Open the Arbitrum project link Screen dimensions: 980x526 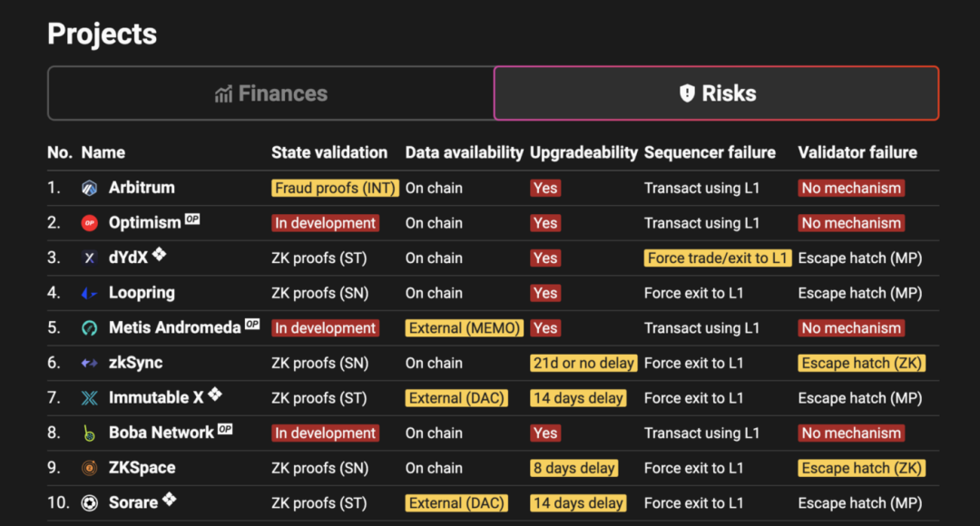(142, 188)
